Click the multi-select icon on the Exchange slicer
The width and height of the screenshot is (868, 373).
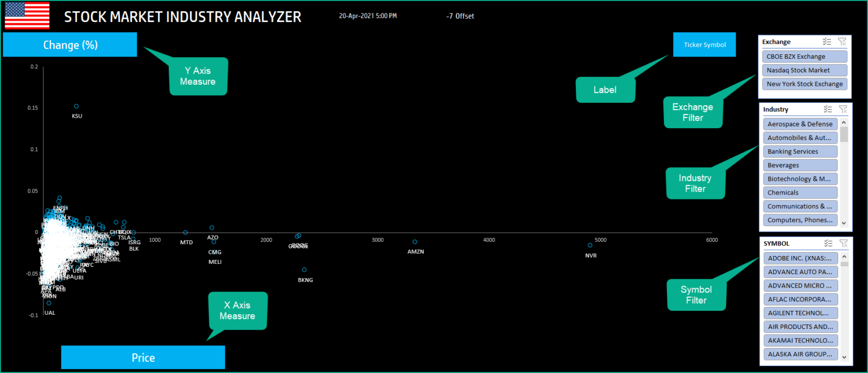[x=827, y=41]
